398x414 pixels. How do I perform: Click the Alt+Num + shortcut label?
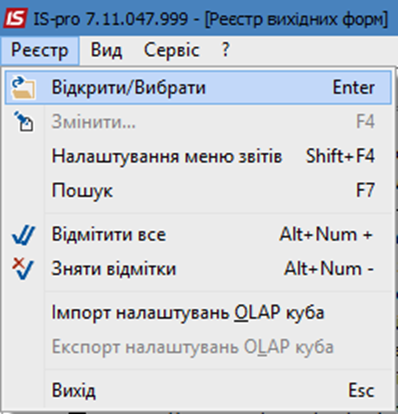coord(326,235)
